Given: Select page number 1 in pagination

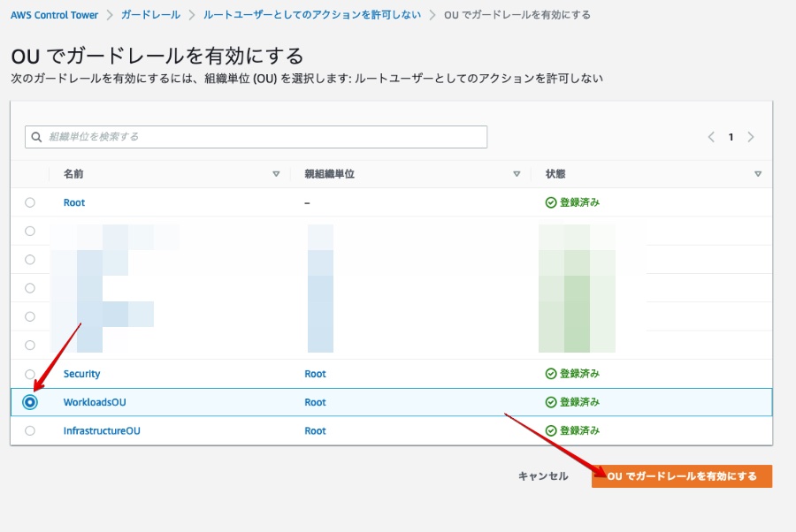Looking at the screenshot, I should 731,137.
